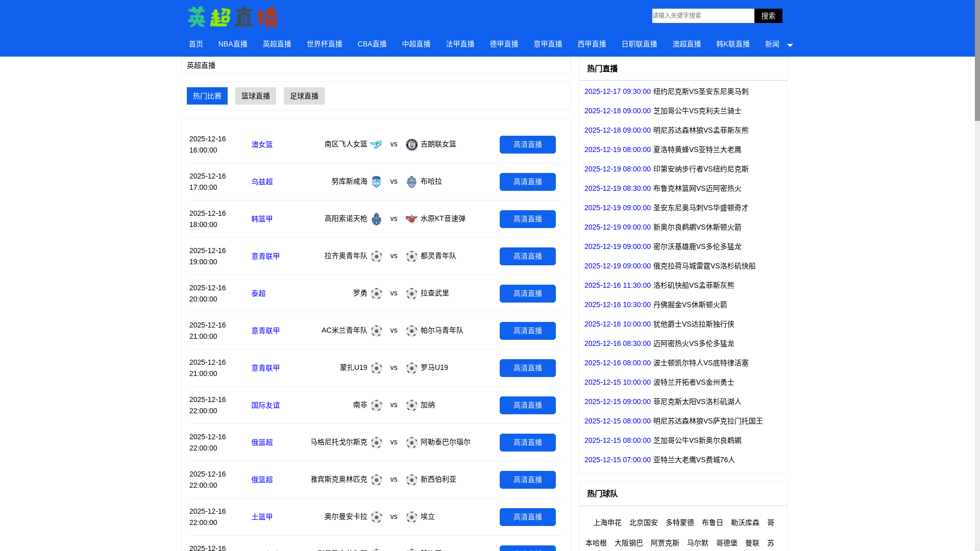Click the page vertical scrollbar thumb

click(x=977, y=60)
